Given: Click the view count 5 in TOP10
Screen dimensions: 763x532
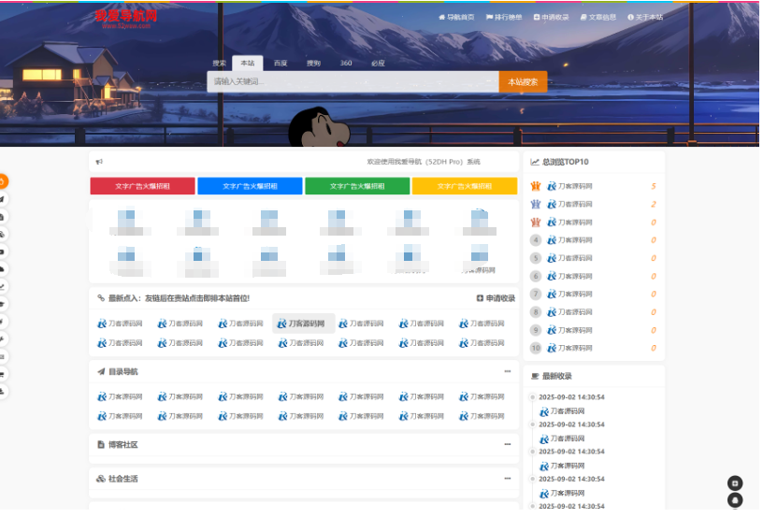Looking at the screenshot, I should coord(654,186).
